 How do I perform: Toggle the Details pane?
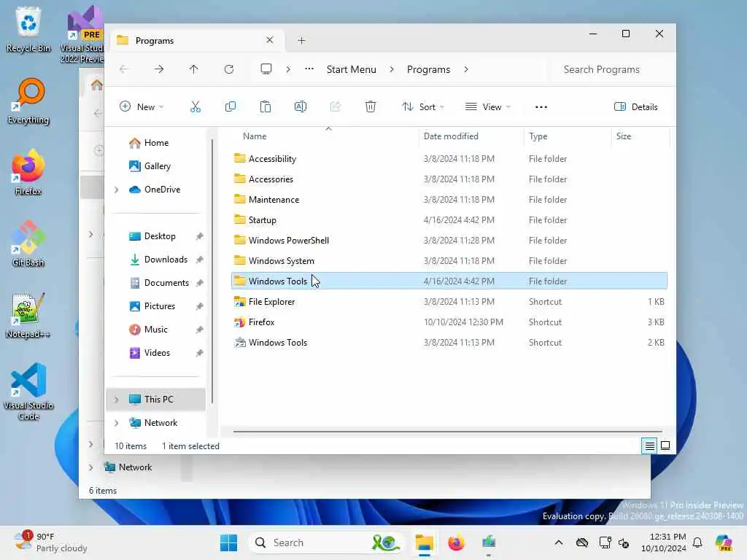(x=636, y=106)
